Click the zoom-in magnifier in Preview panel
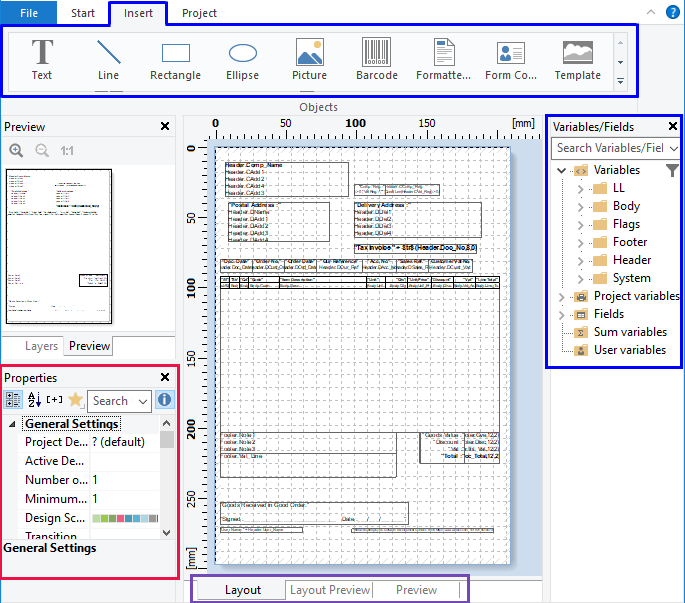 (17, 151)
